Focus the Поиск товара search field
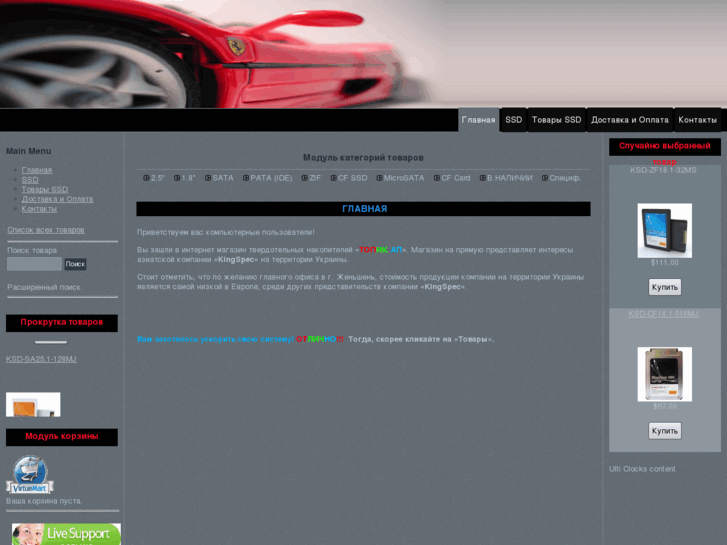The width and height of the screenshot is (727, 545). click(34, 264)
